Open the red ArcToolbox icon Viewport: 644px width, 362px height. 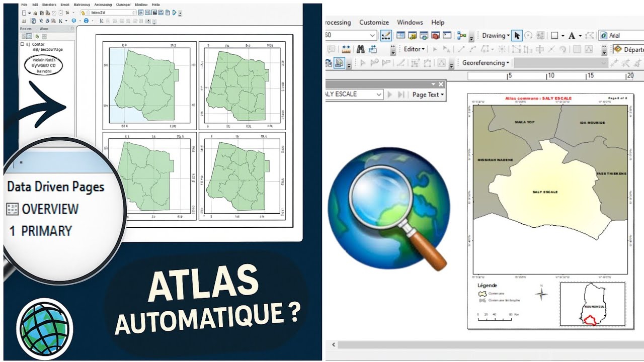click(x=435, y=36)
